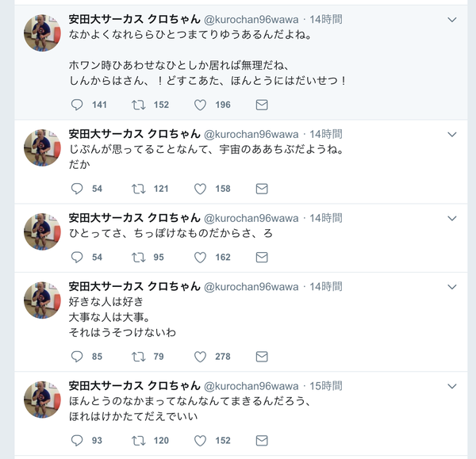The height and width of the screenshot is (459, 476).
Task: Like the tweet with 158 likes
Action: click(x=201, y=189)
